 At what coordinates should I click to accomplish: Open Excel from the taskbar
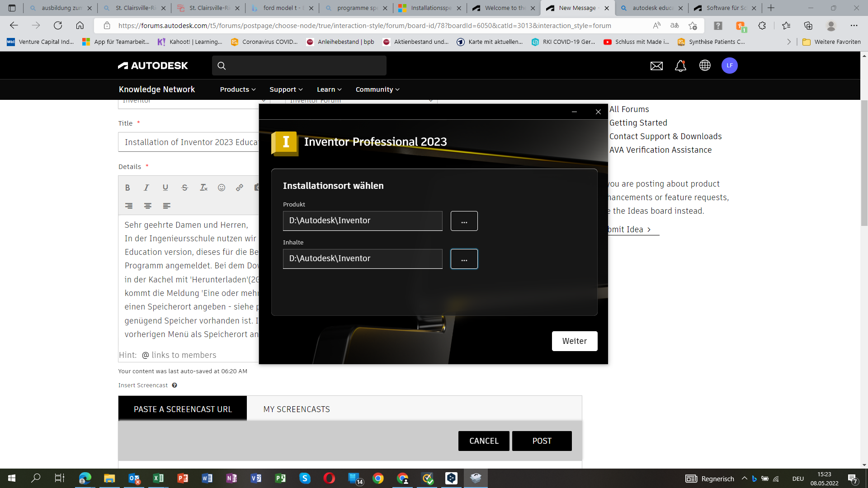(158, 478)
